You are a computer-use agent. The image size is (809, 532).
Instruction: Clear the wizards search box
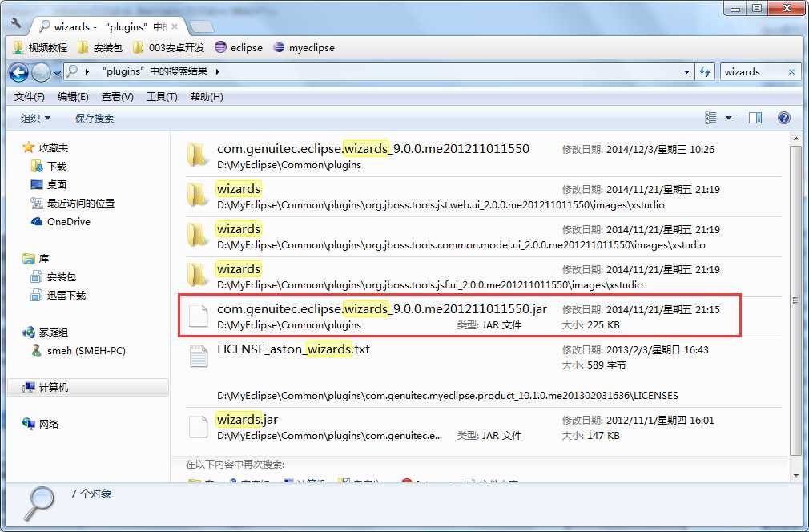[x=790, y=72]
